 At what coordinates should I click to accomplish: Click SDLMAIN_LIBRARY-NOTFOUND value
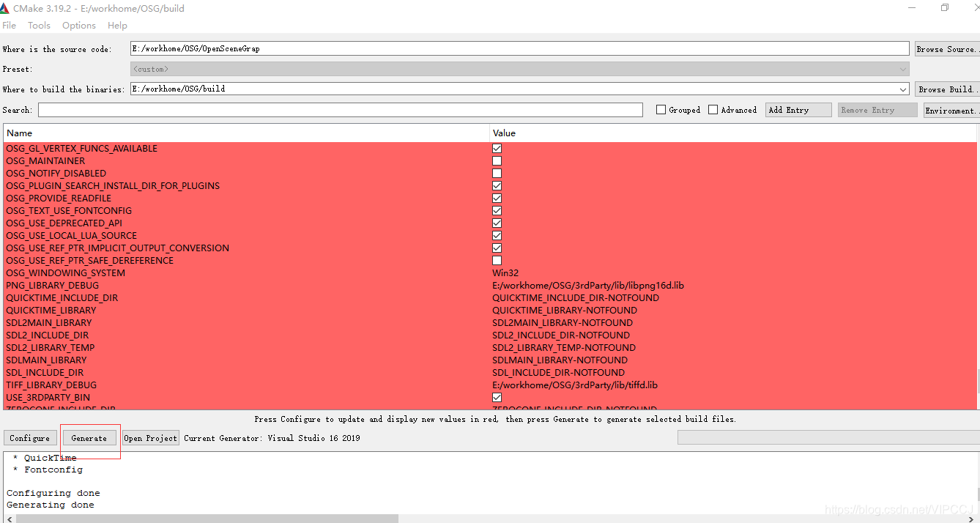[x=560, y=360]
